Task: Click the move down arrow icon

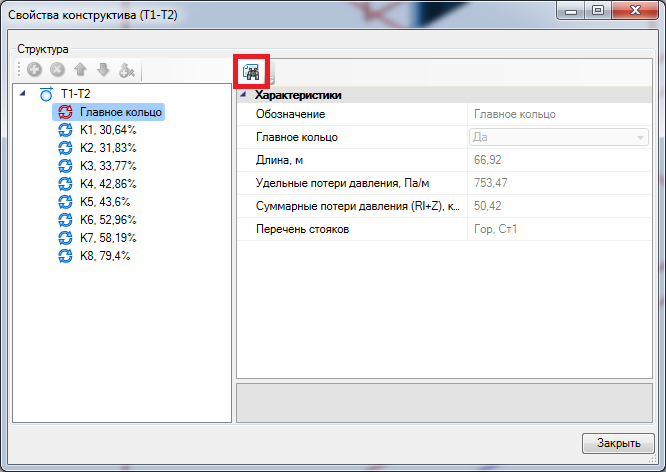Action: click(102, 71)
